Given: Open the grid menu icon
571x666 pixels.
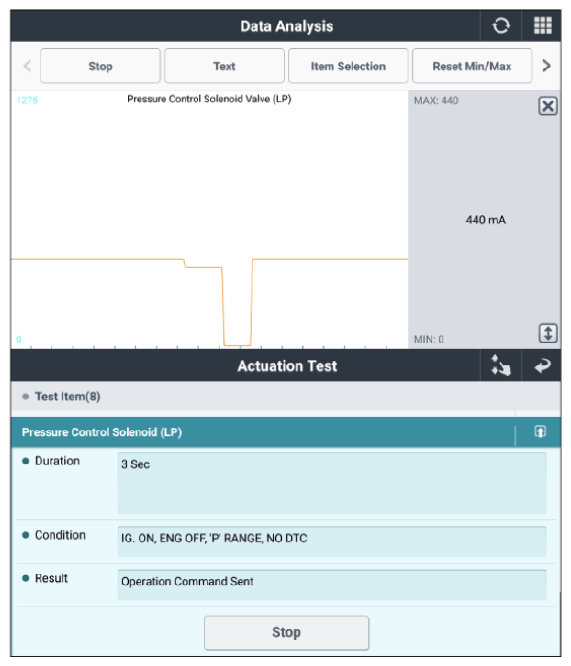Looking at the screenshot, I should pos(543,25).
